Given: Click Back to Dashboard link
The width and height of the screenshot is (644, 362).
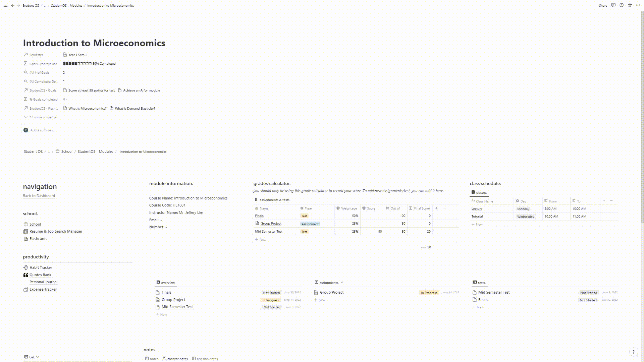Looking at the screenshot, I should pos(39,196).
